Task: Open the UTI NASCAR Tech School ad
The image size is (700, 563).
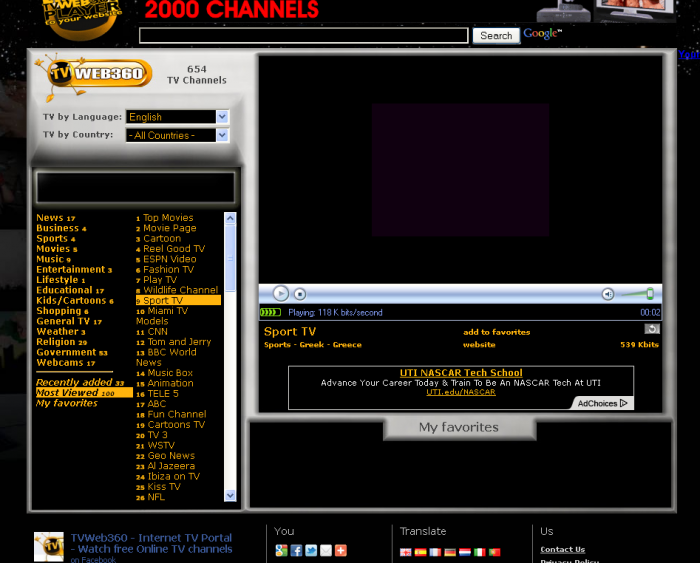Action: 461,373
